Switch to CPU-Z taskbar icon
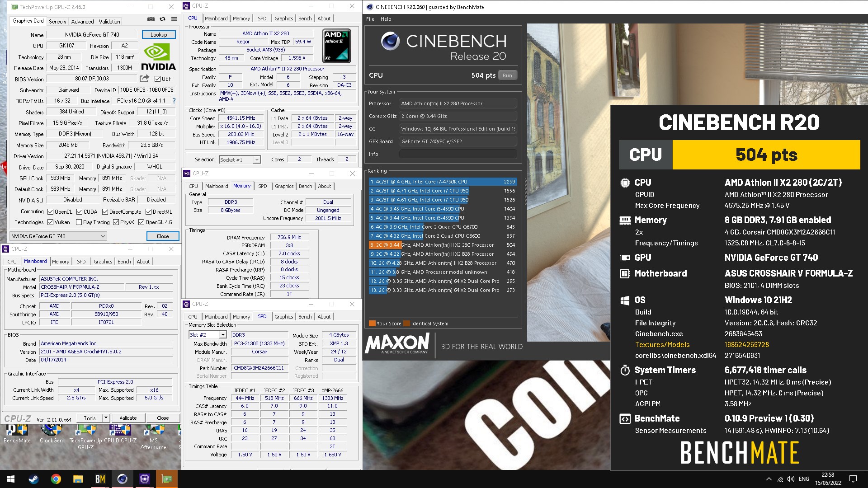 (145, 479)
